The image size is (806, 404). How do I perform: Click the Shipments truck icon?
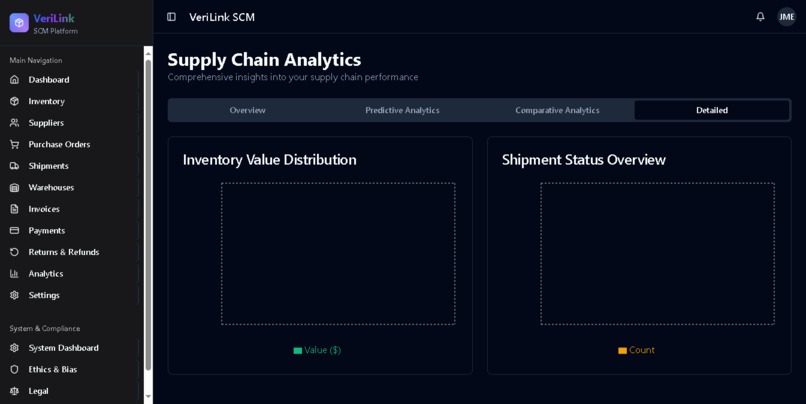coord(14,166)
